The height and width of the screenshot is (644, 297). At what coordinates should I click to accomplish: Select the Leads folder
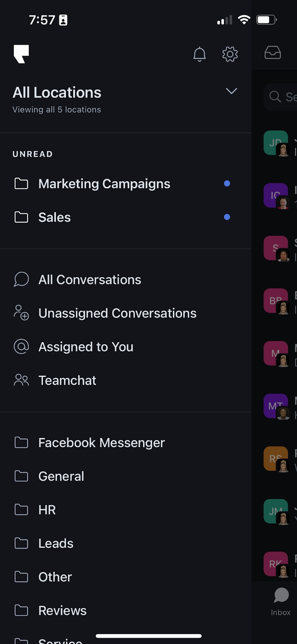126,543
